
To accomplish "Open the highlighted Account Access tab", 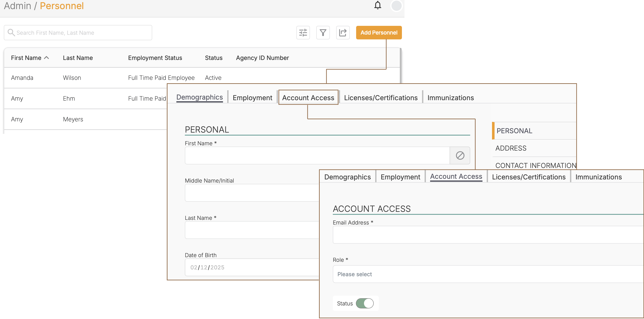I will point(308,98).
